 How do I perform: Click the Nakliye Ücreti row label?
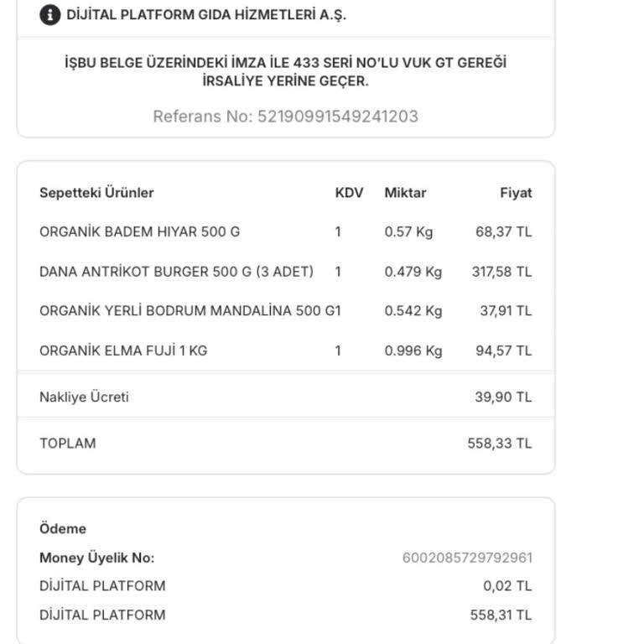click(x=84, y=397)
